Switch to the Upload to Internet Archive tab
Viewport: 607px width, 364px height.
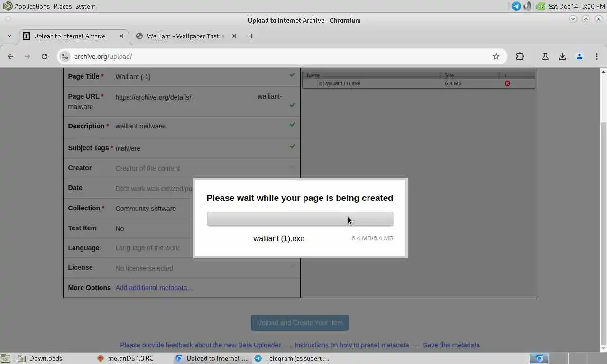pos(74,36)
